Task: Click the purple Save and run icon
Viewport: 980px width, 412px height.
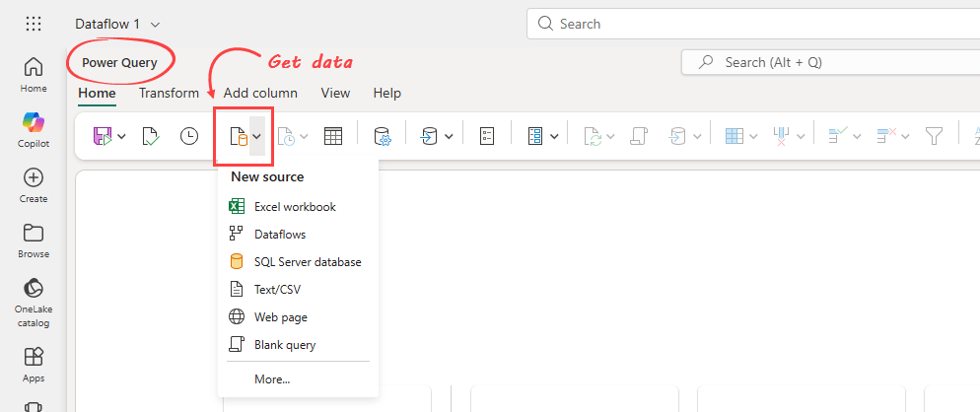Action: 103,136
